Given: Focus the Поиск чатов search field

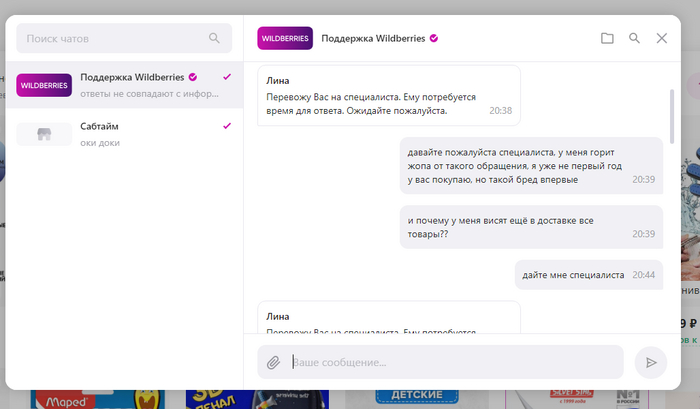Looking at the screenshot, I should click(124, 38).
